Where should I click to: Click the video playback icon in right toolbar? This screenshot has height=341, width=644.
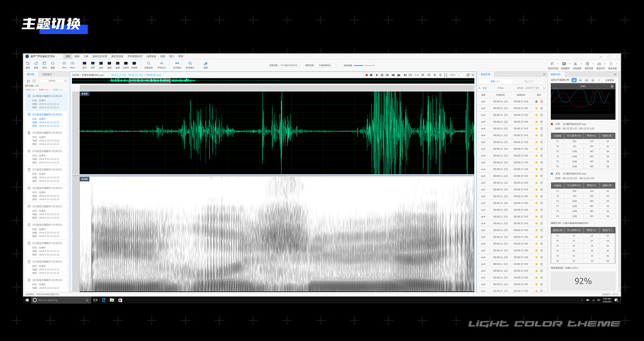(x=564, y=64)
